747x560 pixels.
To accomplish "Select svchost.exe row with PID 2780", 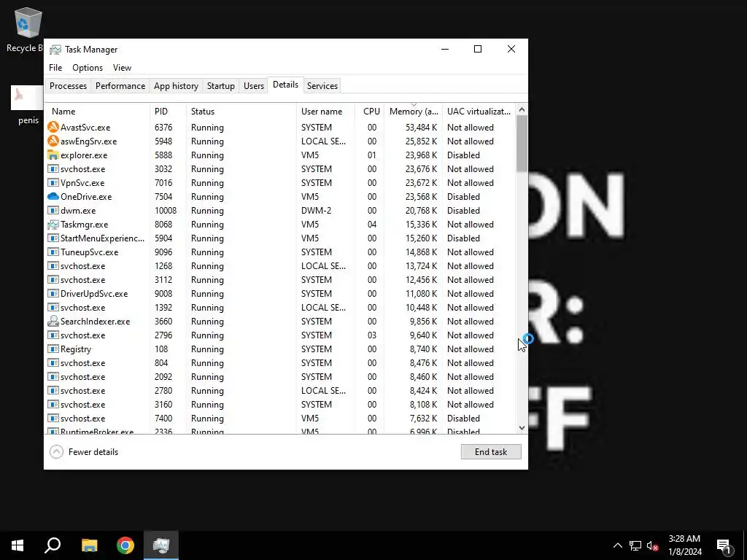I will pyautogui.click(x=280, y=391).
